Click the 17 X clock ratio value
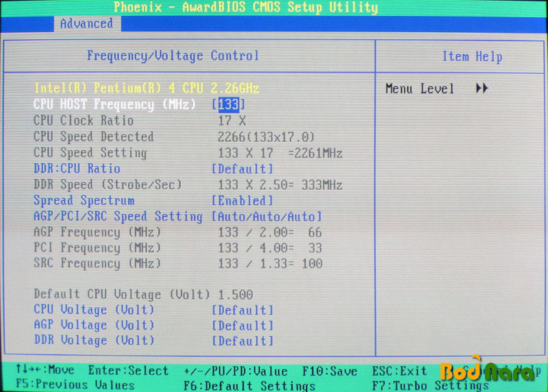The image size is (548, 392). click(232, 121)
